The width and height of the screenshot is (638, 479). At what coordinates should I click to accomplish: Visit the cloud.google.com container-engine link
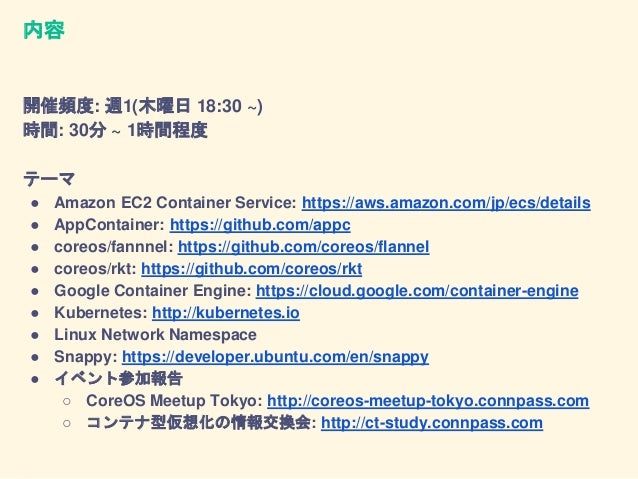[x=417, y=291]
